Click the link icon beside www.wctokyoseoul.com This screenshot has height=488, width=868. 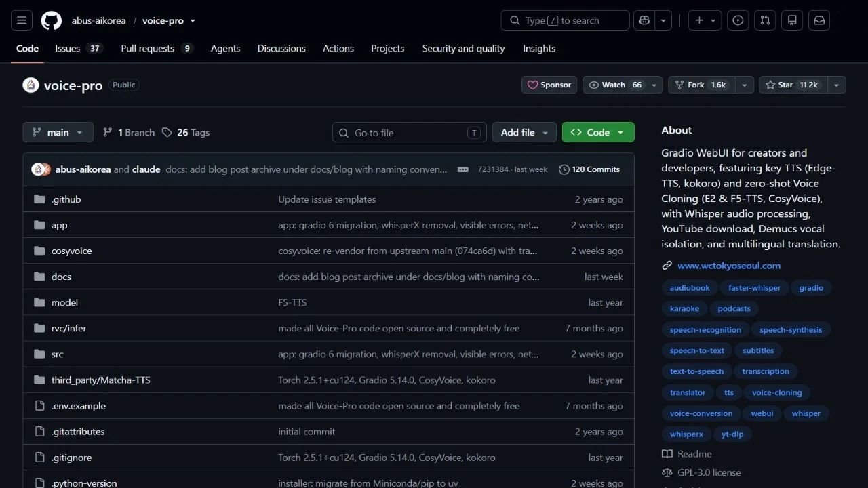[667, 266]
